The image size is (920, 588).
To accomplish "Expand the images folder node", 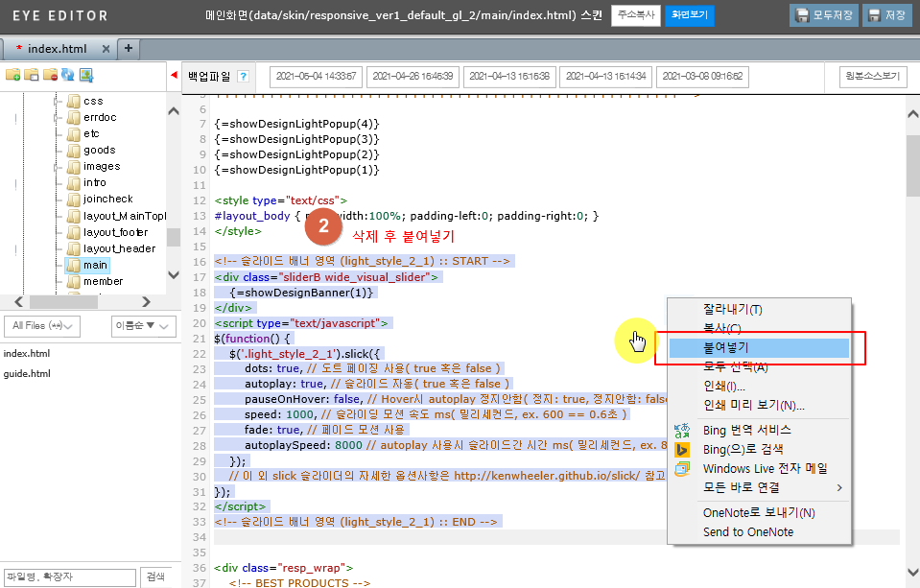I will (x=57, y=167).
